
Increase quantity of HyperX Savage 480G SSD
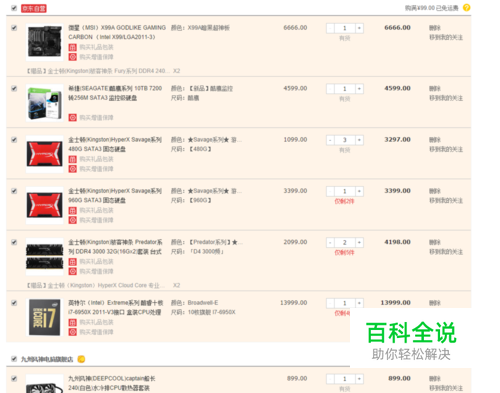359,140
